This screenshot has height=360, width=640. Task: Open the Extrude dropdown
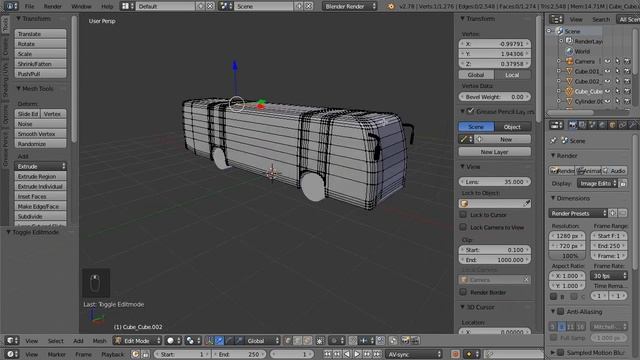pyautogui.click(x=40, y=166)
